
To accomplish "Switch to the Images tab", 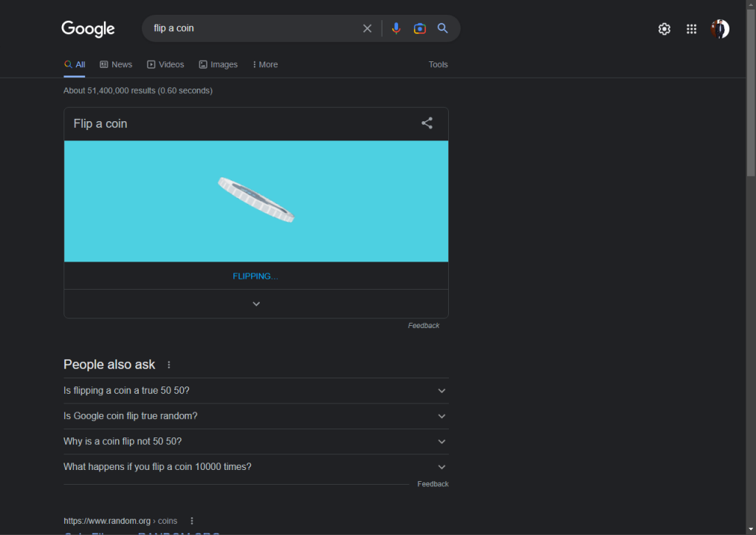I will 218,64.
